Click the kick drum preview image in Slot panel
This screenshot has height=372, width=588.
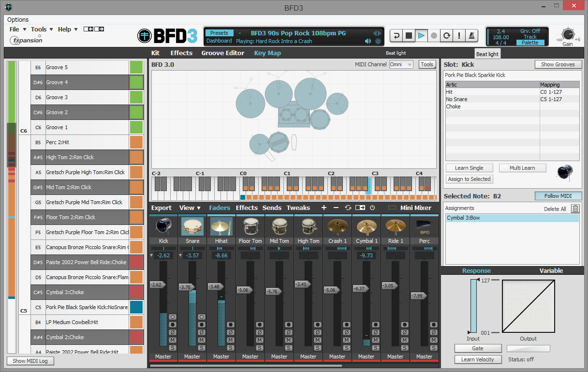565,172
